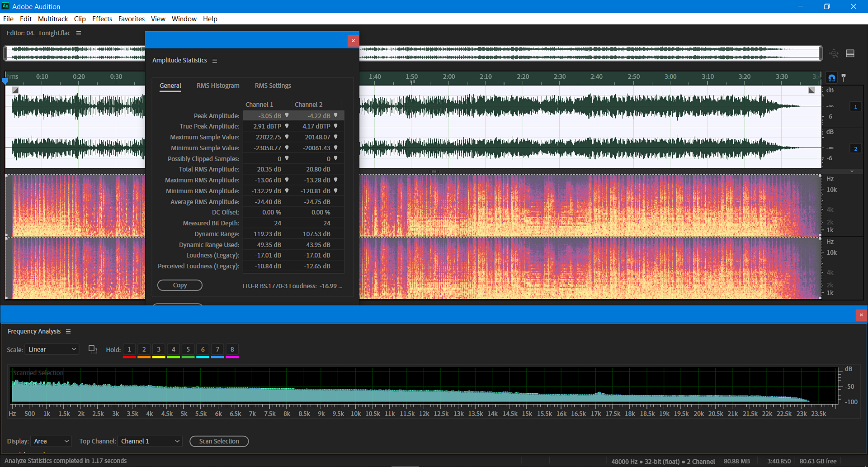
Task: Enable Hold 1 in Frequency Analysis
Action: tap(129, 349)
